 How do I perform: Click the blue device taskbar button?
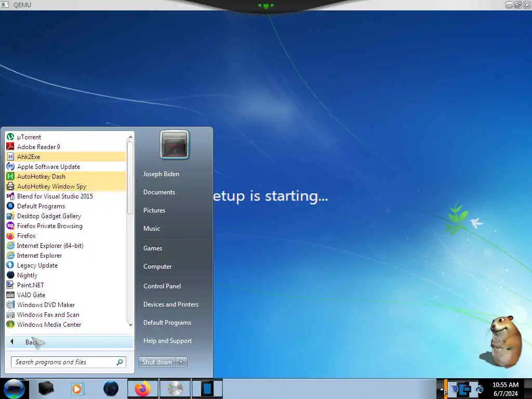pos(207,389)
